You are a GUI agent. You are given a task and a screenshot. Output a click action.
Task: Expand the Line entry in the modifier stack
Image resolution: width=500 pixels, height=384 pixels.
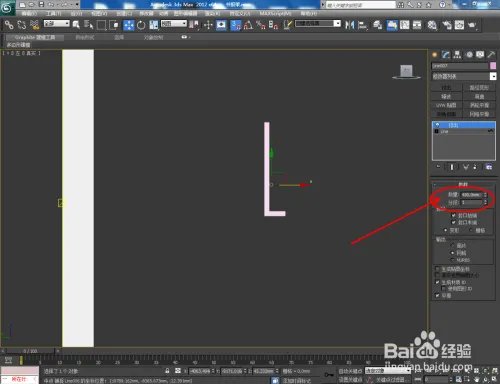[x=437, y=131]
